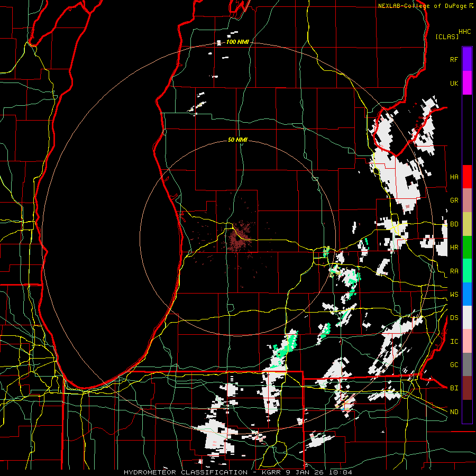The width and height of the screenshot is (476, 476).
Task: Click the RA light-green legend swatch
Action: [467, 271]
